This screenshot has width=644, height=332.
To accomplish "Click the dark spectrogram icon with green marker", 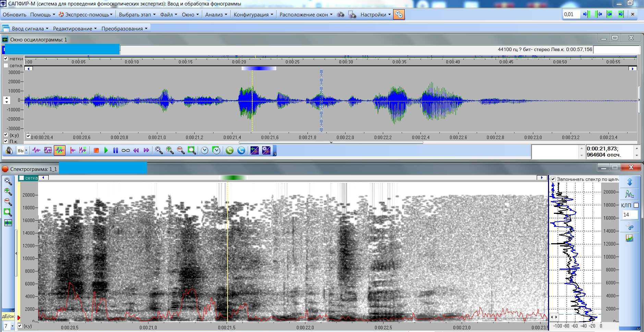I will (255, 150).
